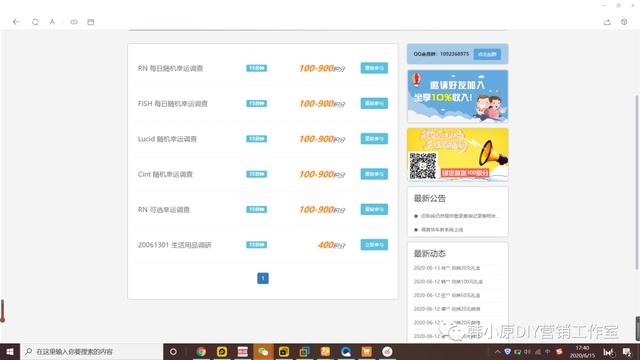This screenshot has width=640, height=360.
Task: Join the 20061301 survey for 400 points
Action: click(374, 245)
